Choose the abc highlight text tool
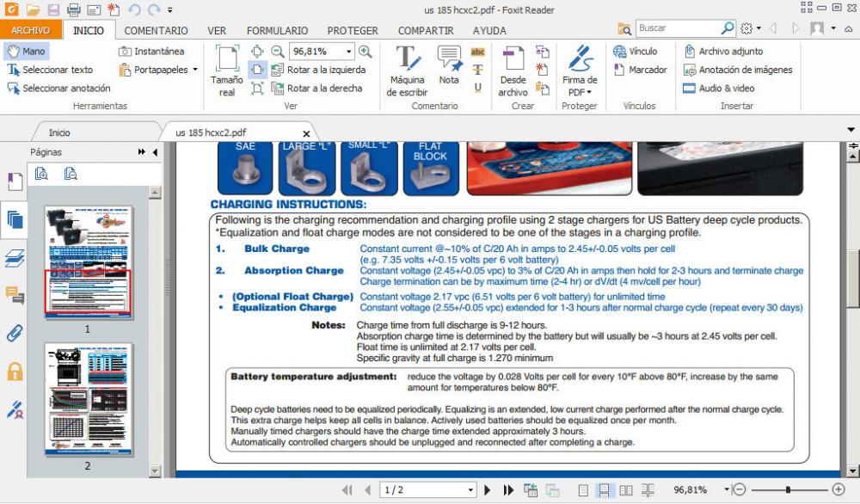 (477, 52)
